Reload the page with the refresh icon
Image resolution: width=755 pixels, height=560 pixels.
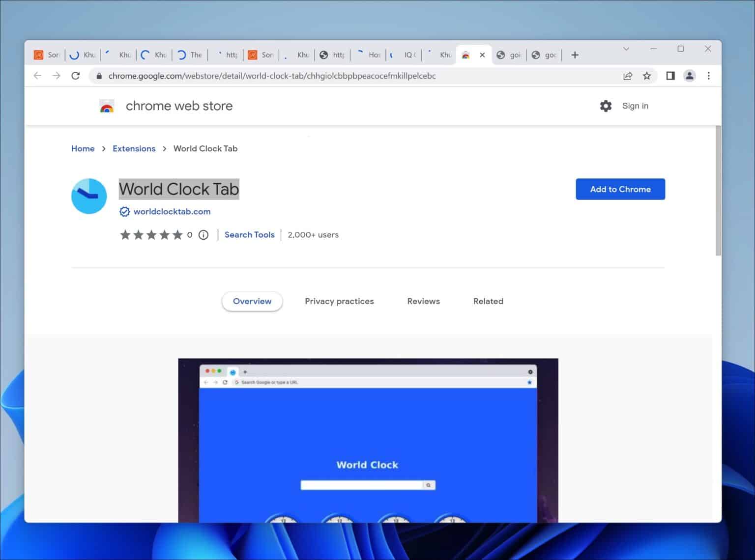click(75, 76)
